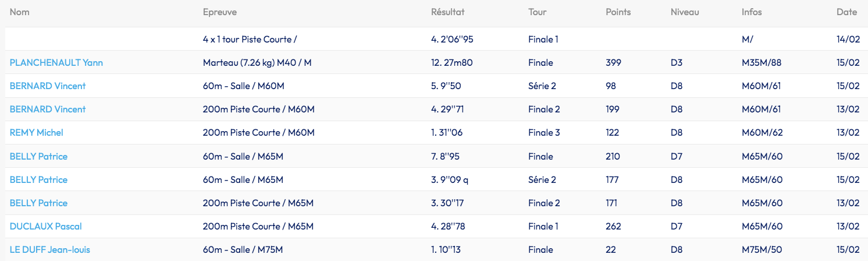Select the Tour column header
This screenshot has height=261, width=868.
[538, 12]
